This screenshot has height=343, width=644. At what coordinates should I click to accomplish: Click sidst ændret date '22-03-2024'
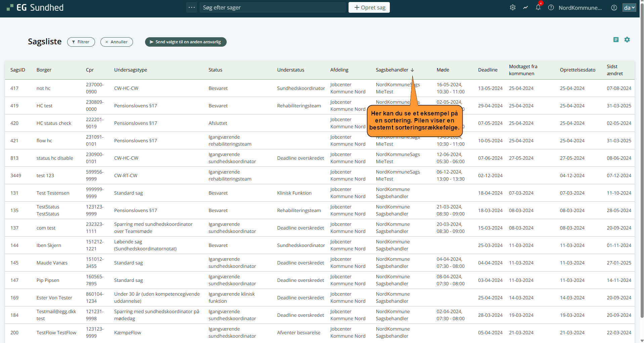click(619, 333)
